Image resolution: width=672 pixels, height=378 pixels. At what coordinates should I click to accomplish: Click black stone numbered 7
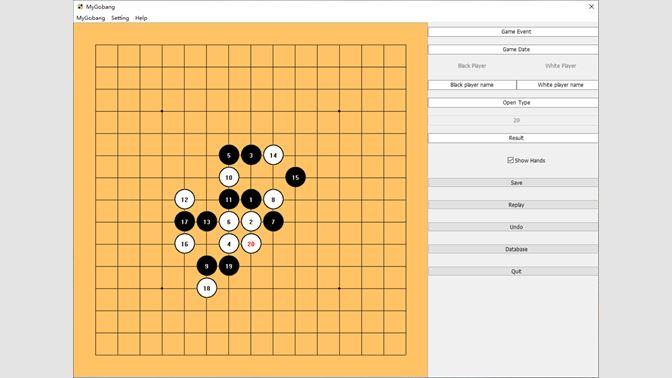pos(273,222)
